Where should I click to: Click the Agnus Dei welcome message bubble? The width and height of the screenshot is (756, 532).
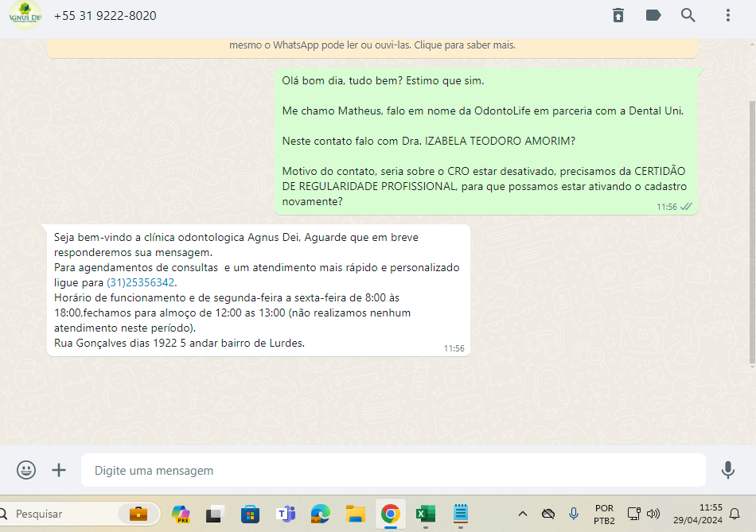click(259, 290)
